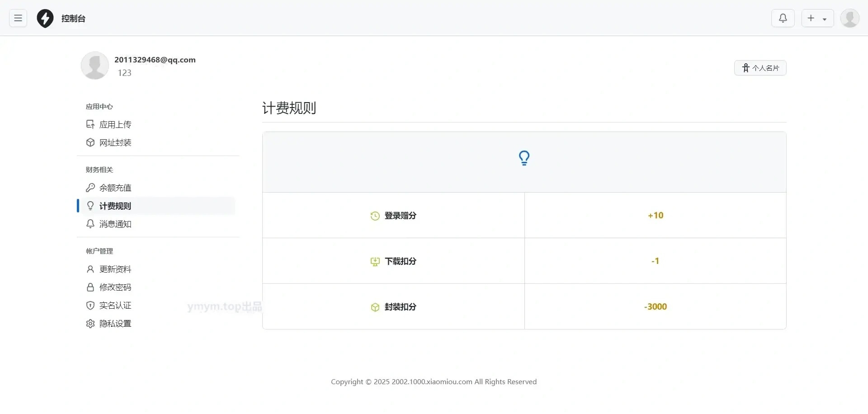Screen dimensions: 868x414
Task: Click the lightning bolt logo
Action: coord(45,19)
